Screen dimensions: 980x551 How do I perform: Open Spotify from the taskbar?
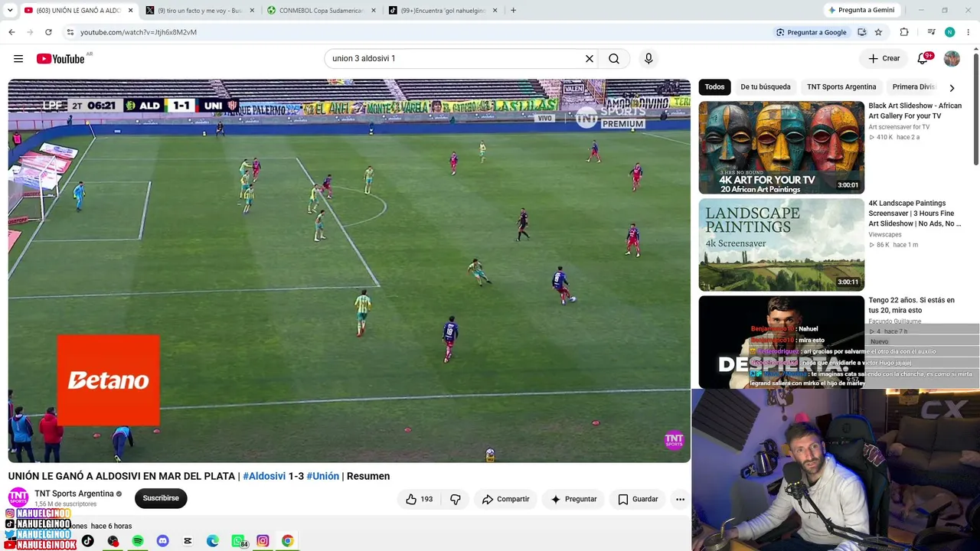pyautogui.click(x=138, y=541)
